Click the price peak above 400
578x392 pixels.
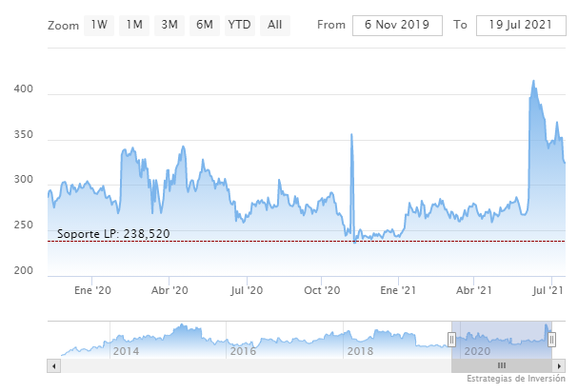point(533,83)
